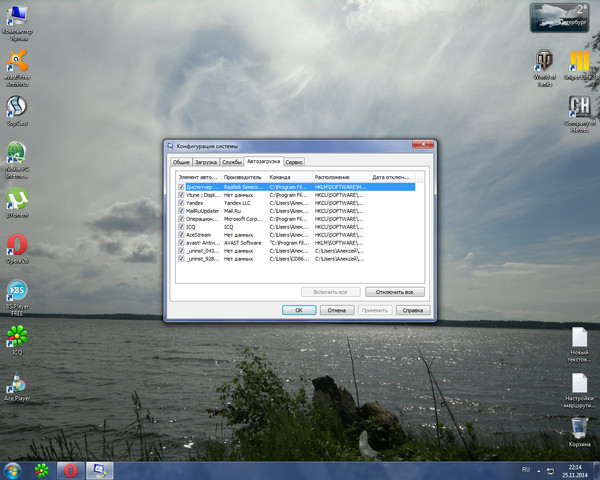Sort by the Дата отключ... column header

click(x=392, y=177)
